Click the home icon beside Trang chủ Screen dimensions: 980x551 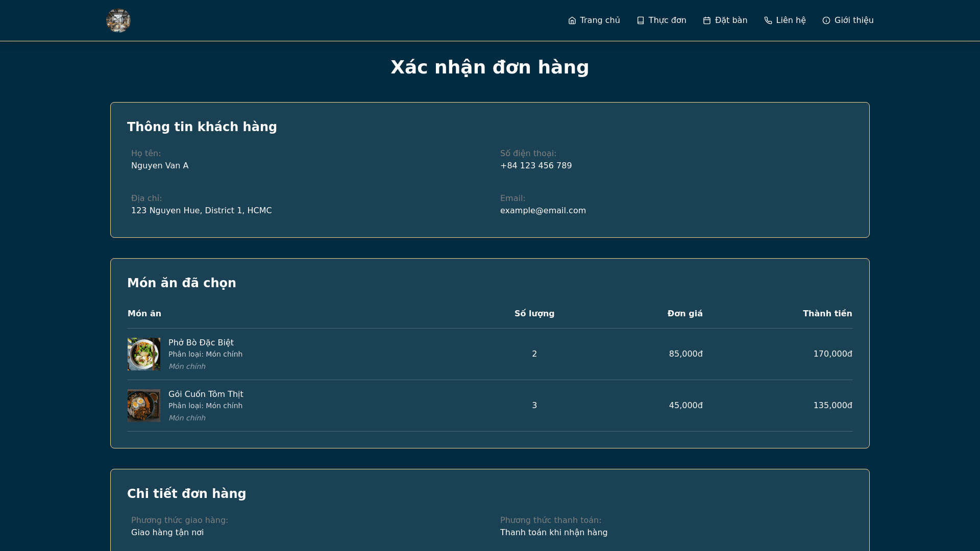coord(572,20)
